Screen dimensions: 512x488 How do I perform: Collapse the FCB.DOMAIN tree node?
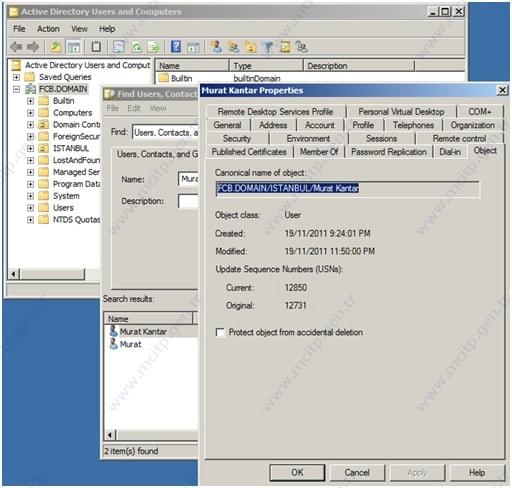tap(16, 89)
